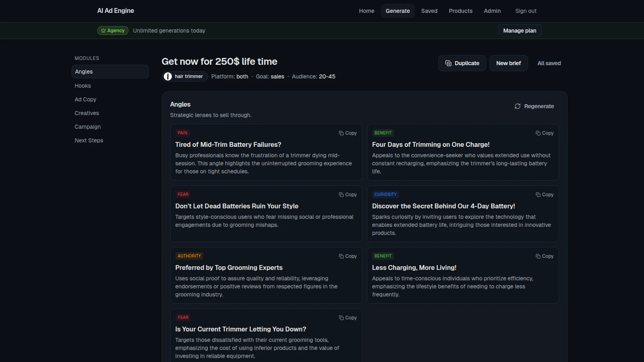644x362 pixels.
Task: Sign out of the account
Action: point(526,11)
